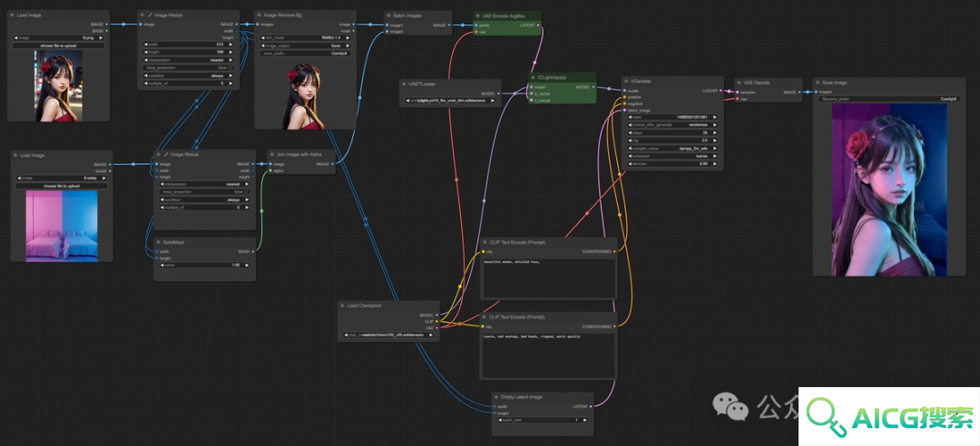This screenshot has width=980, height=446.
Task: Click the c_concat input port on ICLightApply
Action: 531,100
